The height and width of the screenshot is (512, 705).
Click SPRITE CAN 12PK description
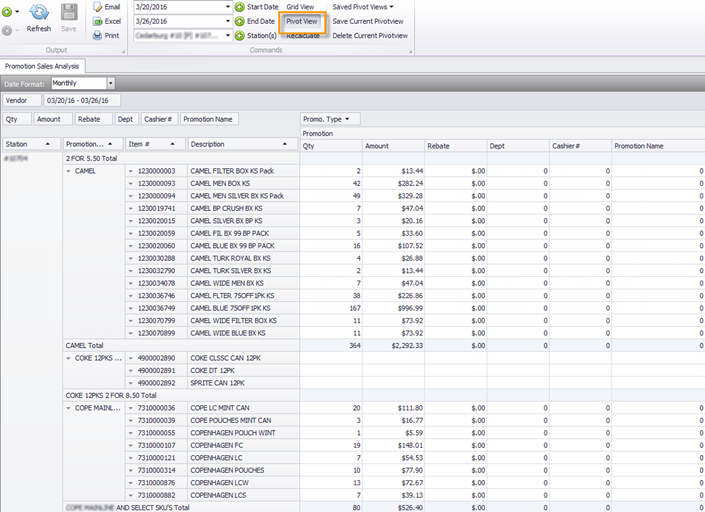coord(217,383)
